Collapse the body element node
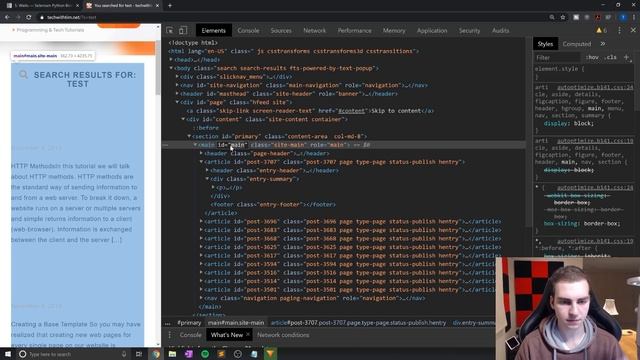The image size is (640, 360). coord(171,68)
